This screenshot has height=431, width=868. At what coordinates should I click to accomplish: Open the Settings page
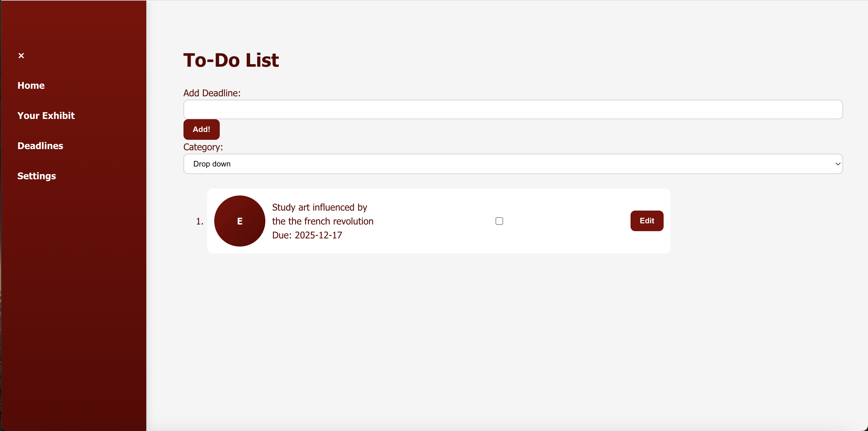36,176
